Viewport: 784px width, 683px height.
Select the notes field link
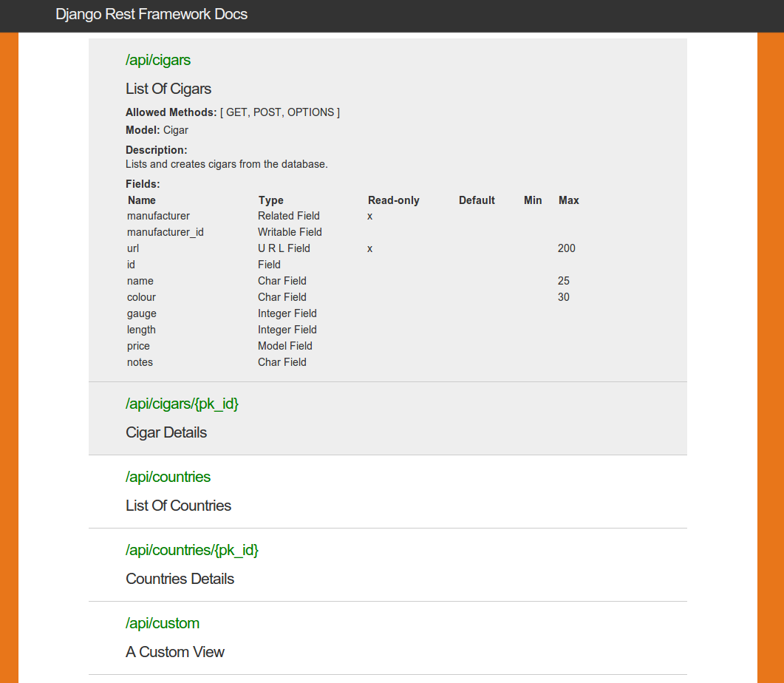(x=140, y=361)
